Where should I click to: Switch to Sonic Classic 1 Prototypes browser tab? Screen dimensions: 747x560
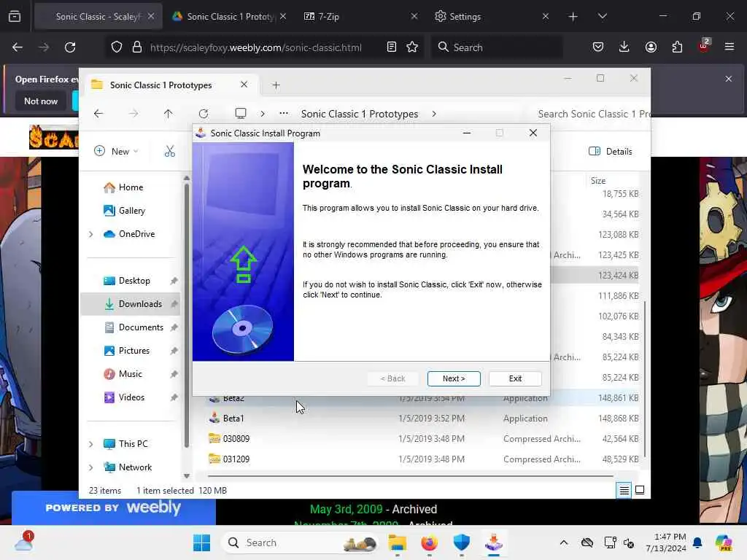click(230, 16)
